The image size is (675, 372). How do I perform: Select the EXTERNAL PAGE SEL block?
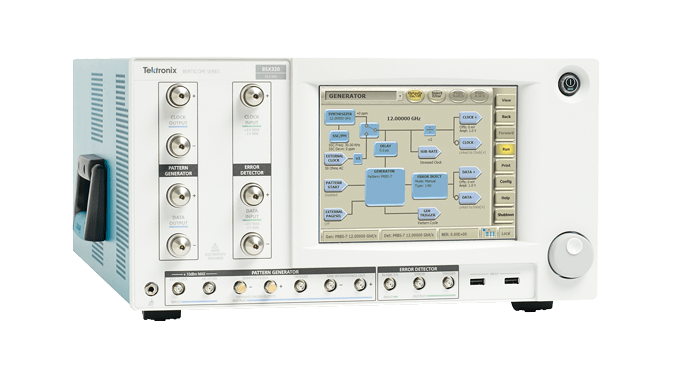(x=335, y=214)
